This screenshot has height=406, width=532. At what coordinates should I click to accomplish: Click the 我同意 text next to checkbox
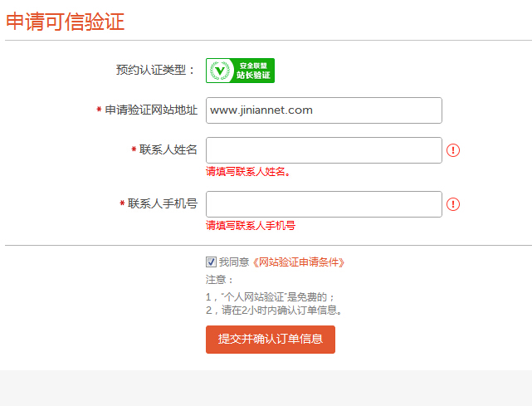234,262
